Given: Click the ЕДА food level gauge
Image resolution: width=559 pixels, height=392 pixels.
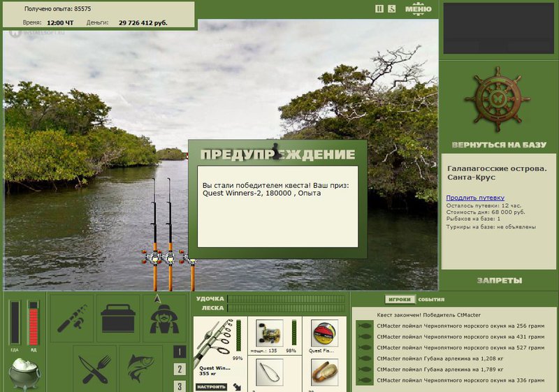Looking at the screenshot, I should (x=15, y=323).
